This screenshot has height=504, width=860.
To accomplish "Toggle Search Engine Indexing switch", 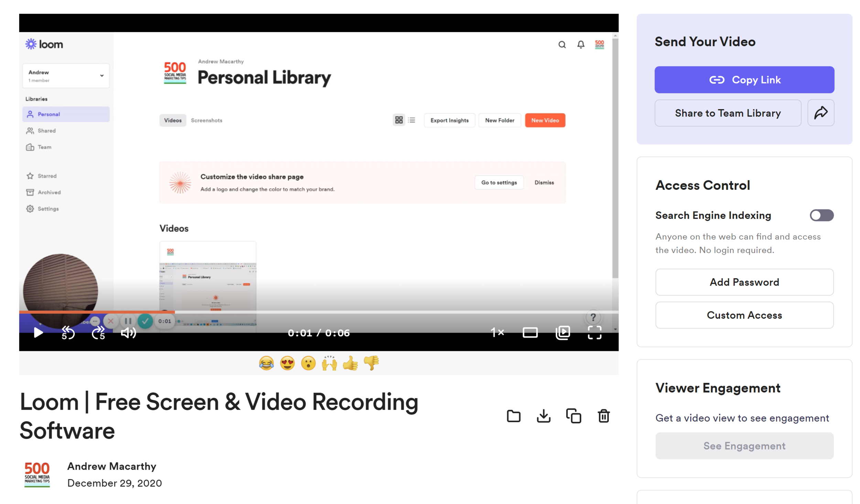I will pyautogui.click(x=821, y=215).
